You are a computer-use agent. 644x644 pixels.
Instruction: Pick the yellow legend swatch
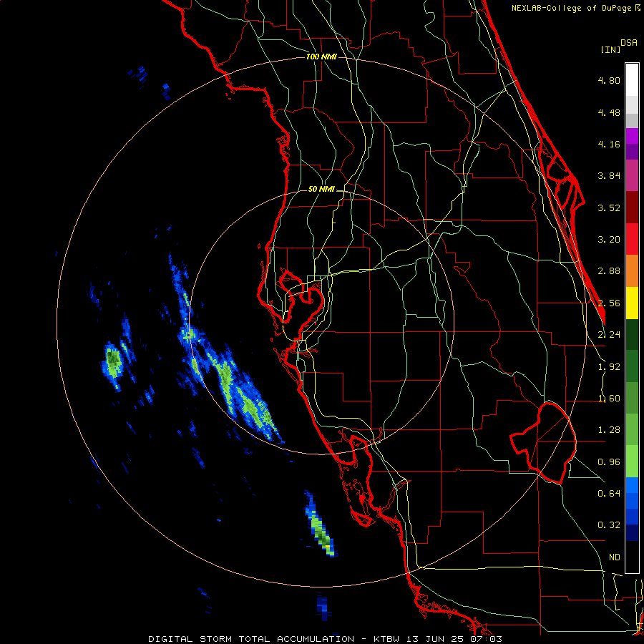(632, 303)
